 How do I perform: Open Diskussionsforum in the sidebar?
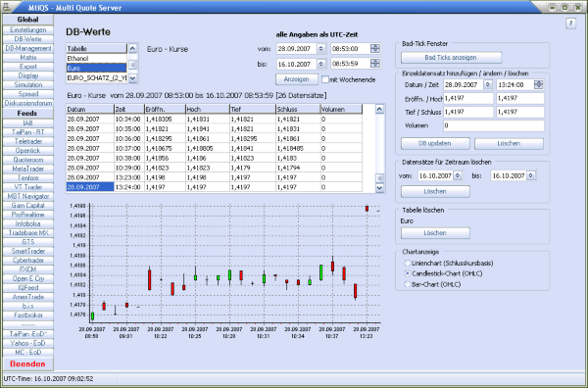[x=28, y=103]
